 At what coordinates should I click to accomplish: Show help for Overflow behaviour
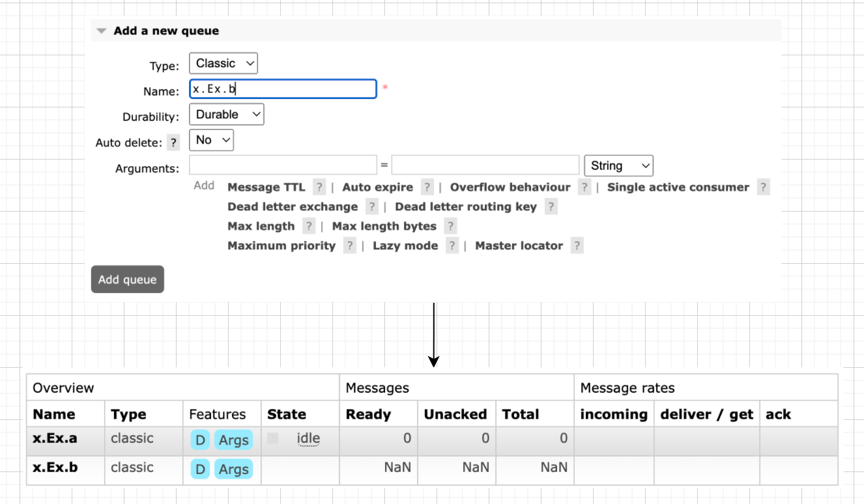(x=584, y=188)
